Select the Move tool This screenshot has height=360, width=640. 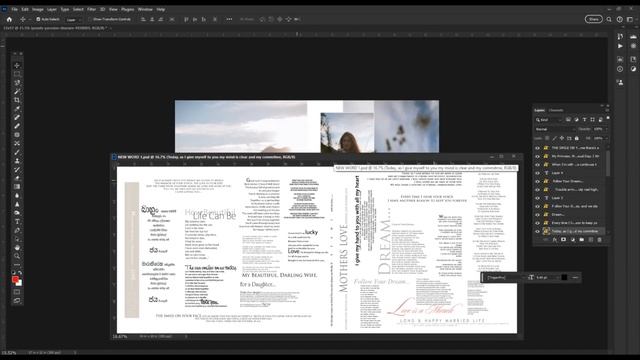click(x=17, y=65)
